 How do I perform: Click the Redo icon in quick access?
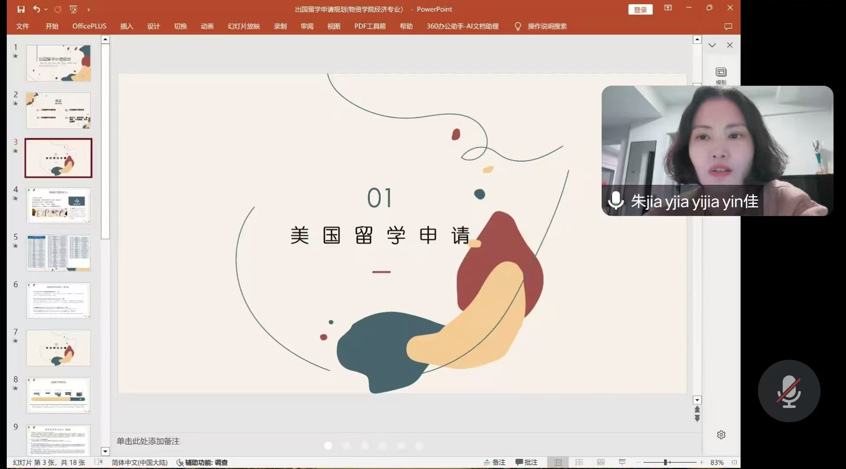[x=58, y=9]
